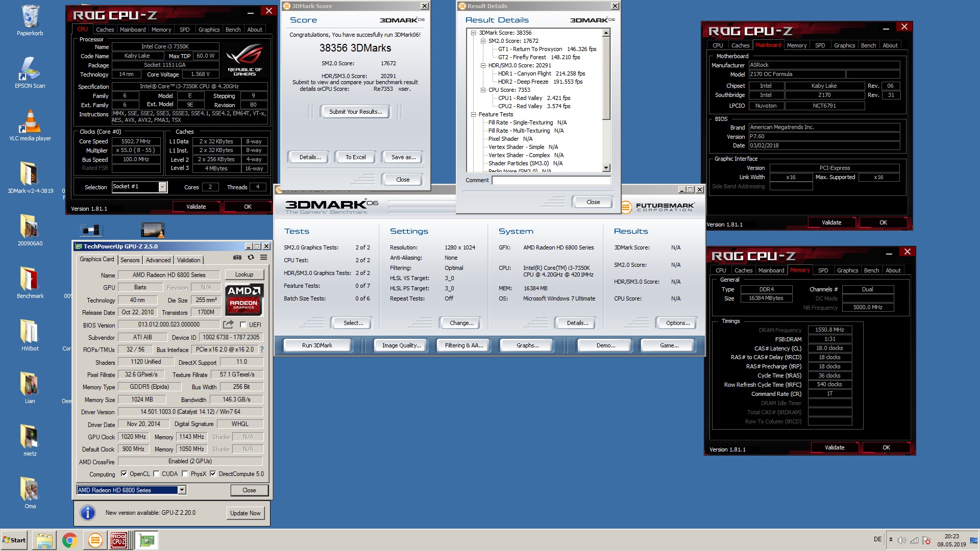The width and height of the screenshot is (980, 551).
Task: Switch to Bench tab in top-left CPU-Z
Action: click(x=233, y=30)
